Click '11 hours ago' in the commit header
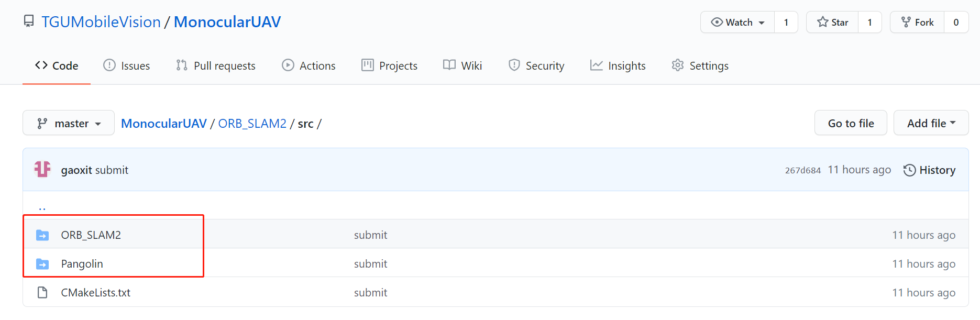 859,170
